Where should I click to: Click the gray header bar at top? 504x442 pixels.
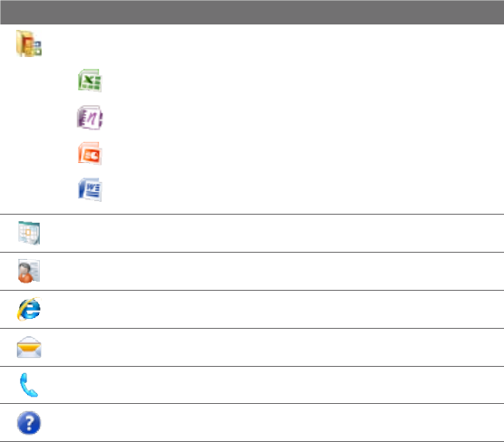pos(252,12)
